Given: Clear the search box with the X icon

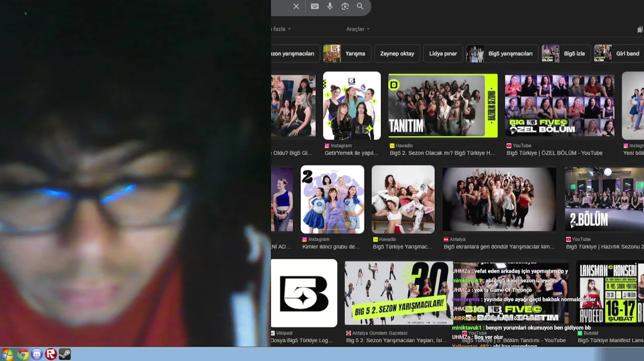Looking at the screenshot, I should coord(296,7).
